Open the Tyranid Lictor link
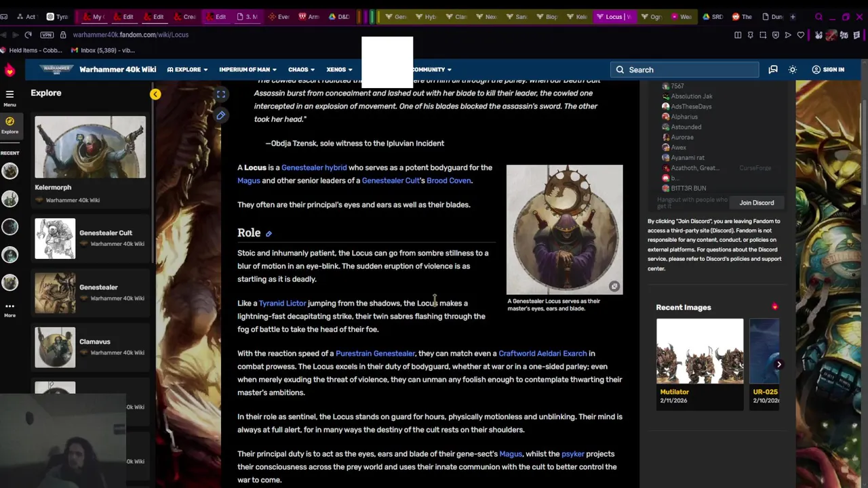This screenshot has height=488, width=868. 282,303
